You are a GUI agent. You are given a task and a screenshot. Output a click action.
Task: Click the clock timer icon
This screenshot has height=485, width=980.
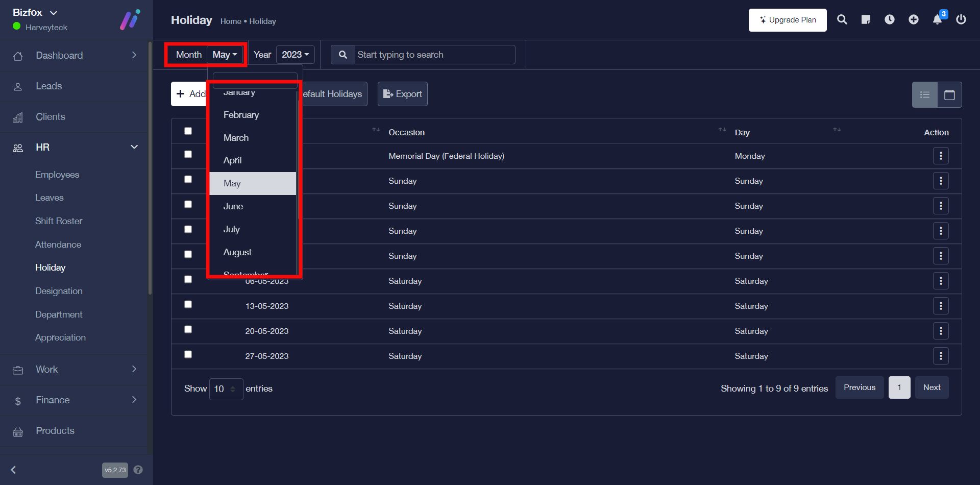pyautogui.click(x=890, y=20)
